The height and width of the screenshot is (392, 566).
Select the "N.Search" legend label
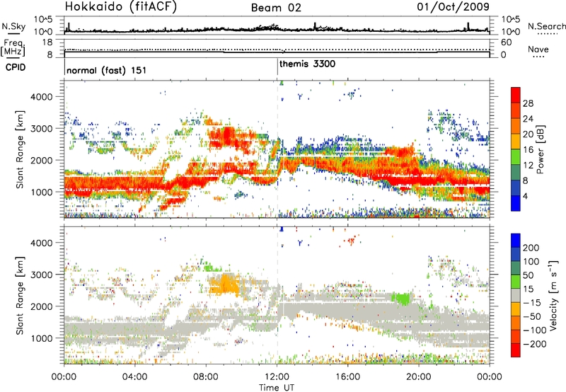547,26
